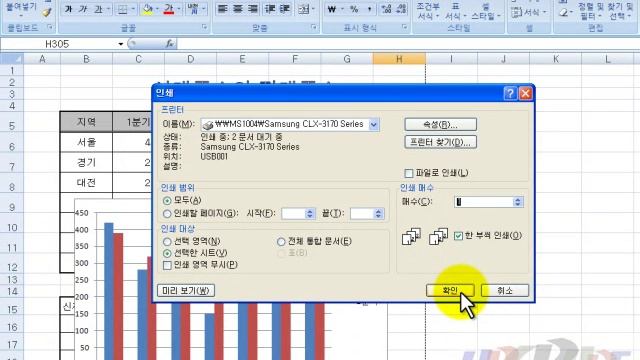Viewport: 640px width, 360px height.
Task: Click the 끝 page number field
Action: pos(362,213)
